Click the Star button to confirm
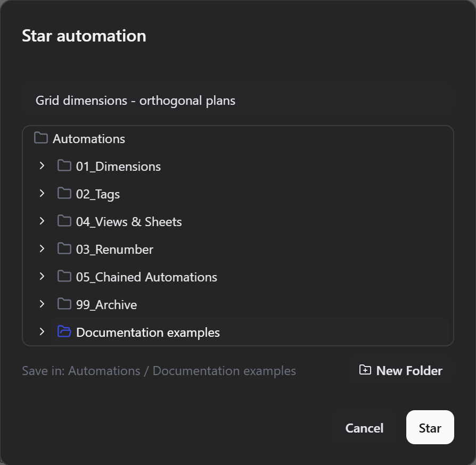476x465 pixels. pos(430,427)
